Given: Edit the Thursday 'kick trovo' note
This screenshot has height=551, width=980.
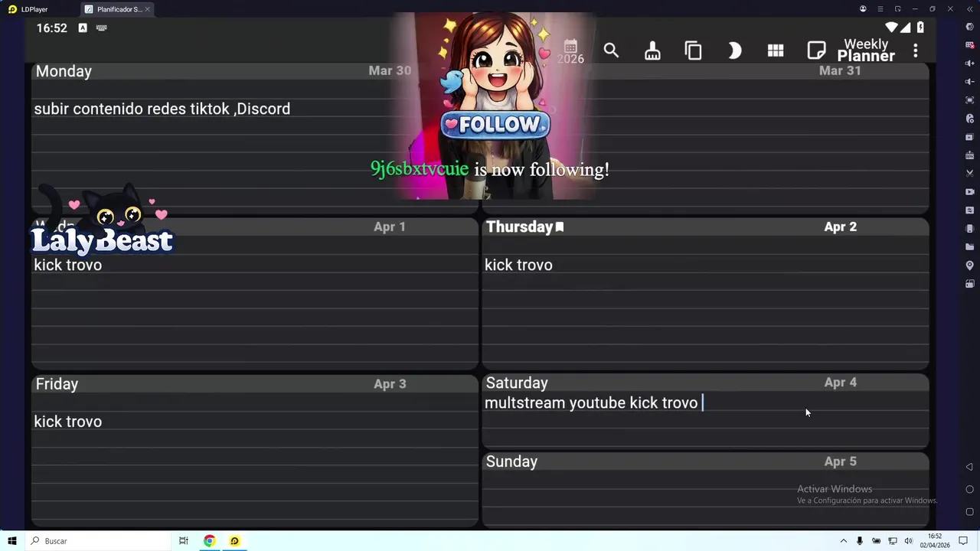Looking at the screenshot, I should tap(518, 265).
